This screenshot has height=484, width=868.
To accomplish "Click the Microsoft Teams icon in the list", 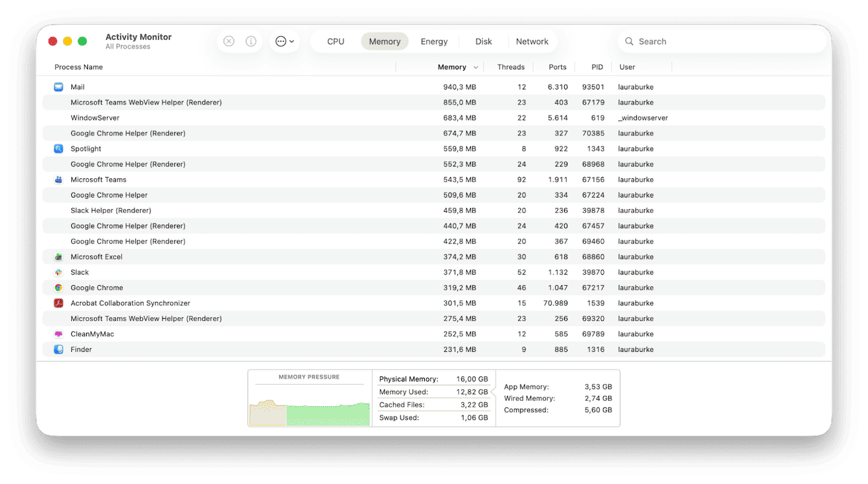I will (x=58, y=179).
